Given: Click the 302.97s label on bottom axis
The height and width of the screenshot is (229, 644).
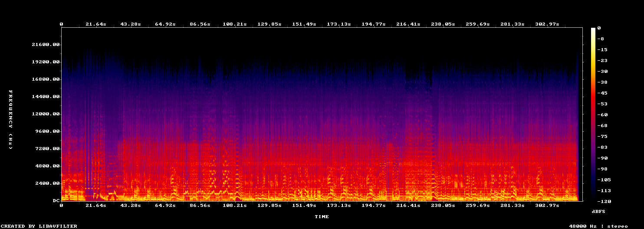Looking at the screenshot, I should (547, 205).
